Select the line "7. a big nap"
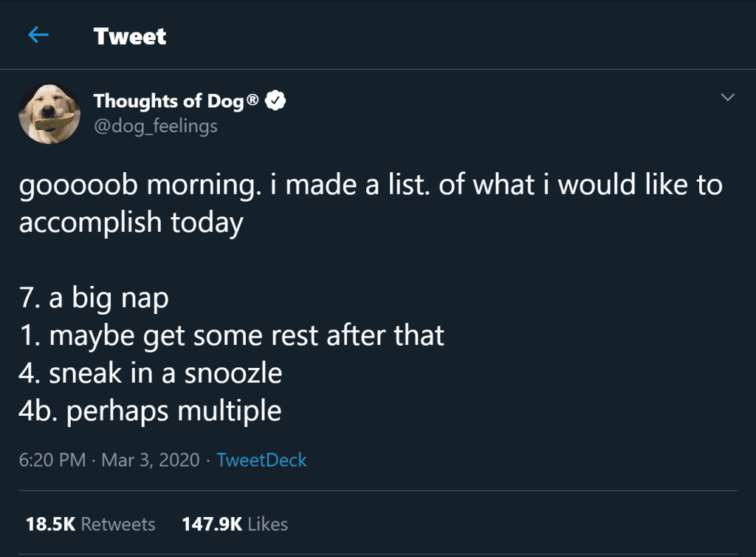 point(94,299)
